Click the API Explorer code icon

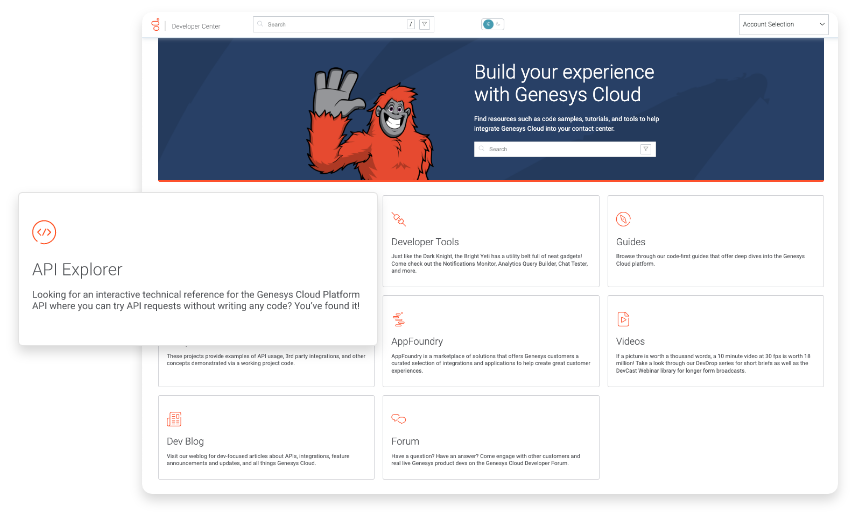tap(44, 232)
